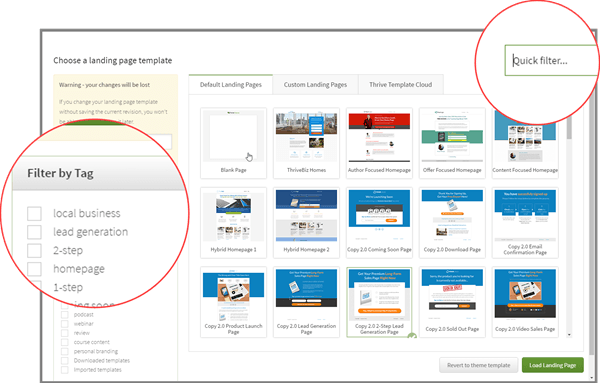Select the Blank Page template
This screenshot has height=383, width=600.
(233, 143)
